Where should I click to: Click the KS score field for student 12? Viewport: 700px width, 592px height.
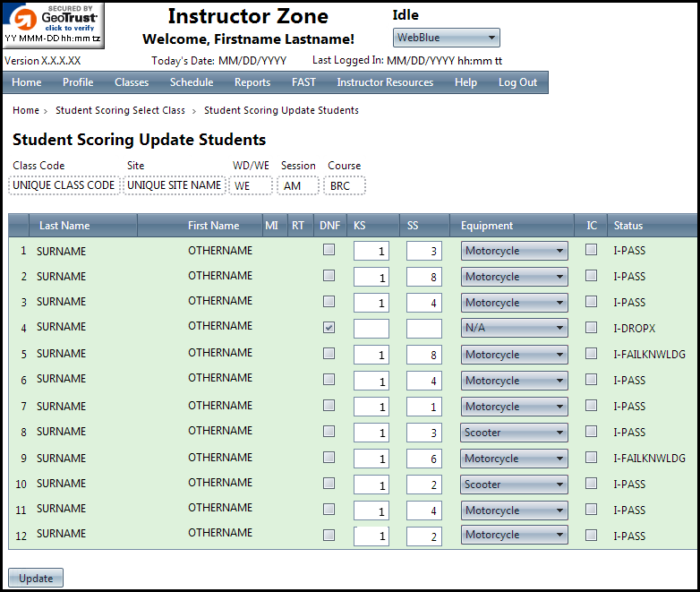click(x=371, y=536)
